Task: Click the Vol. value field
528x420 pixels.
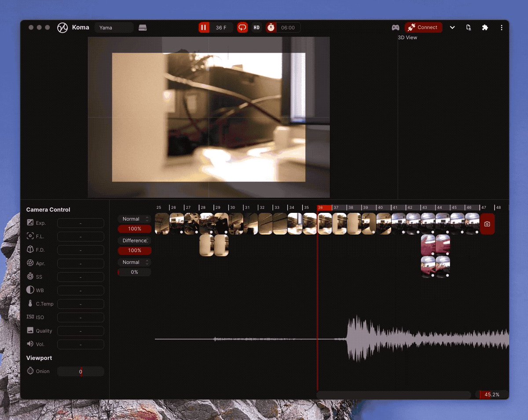Action: [81, 344]
